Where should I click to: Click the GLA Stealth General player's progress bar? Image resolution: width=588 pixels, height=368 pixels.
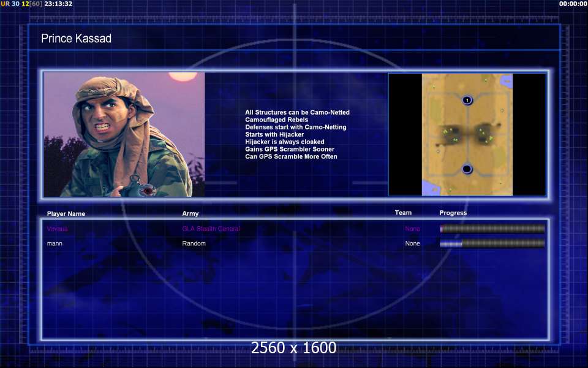tap(492, 229)
